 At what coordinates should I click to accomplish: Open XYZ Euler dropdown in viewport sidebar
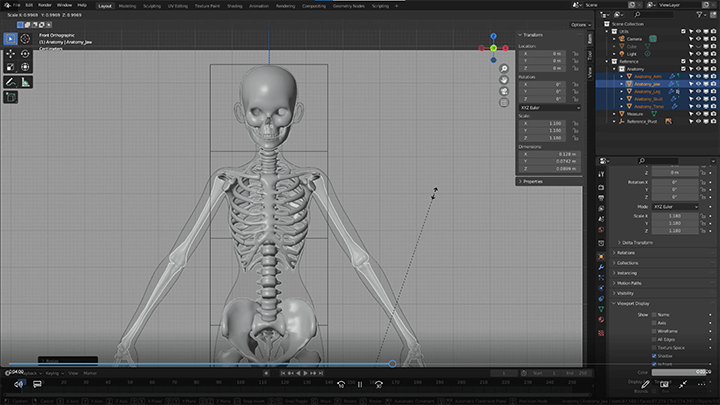pyautogui.click(x=550, y=107)
